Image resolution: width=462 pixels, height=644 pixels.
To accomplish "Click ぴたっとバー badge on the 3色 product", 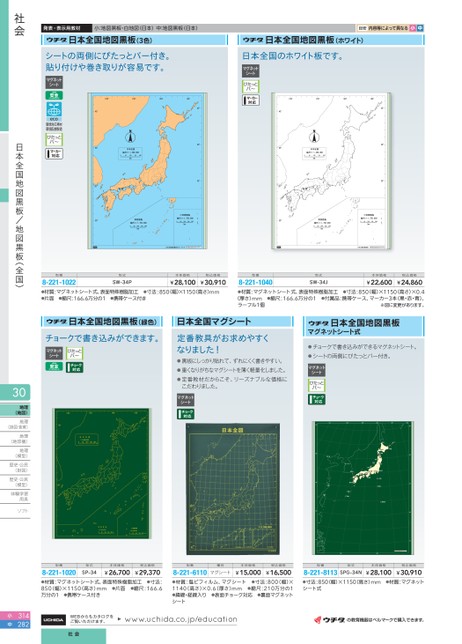I will pyautogui.click(x=54, y=139).
